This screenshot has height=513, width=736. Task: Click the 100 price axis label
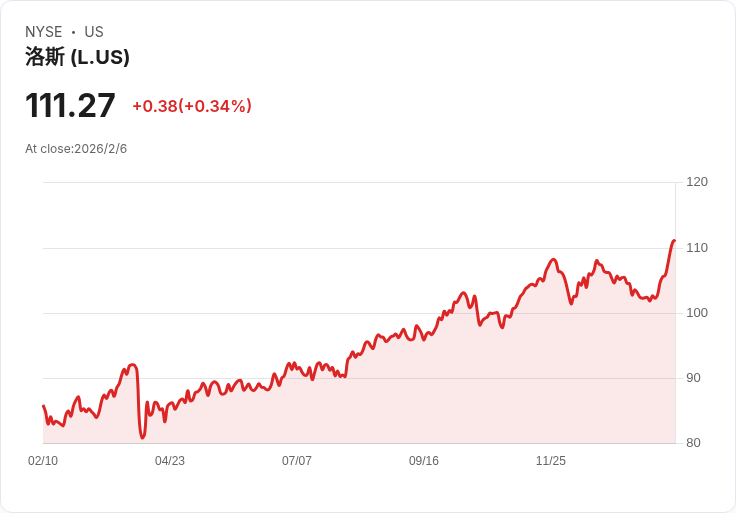tap(697, 313)
